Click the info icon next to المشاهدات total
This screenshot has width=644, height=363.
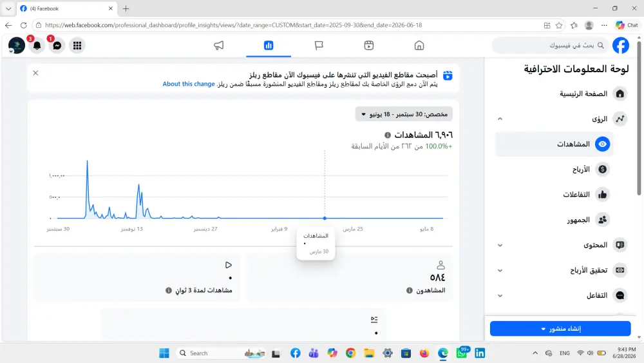point(387,135)
